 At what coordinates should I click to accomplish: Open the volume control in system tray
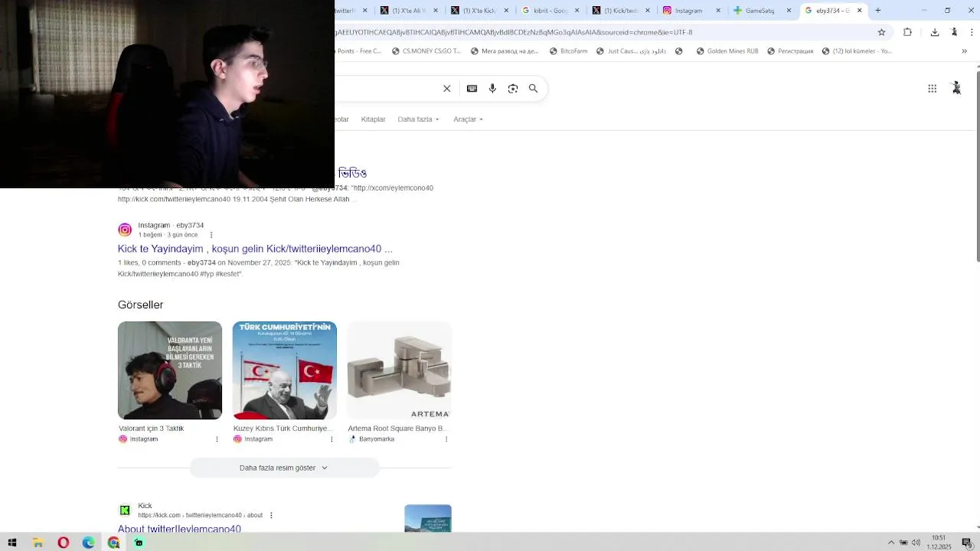[916, 543]
